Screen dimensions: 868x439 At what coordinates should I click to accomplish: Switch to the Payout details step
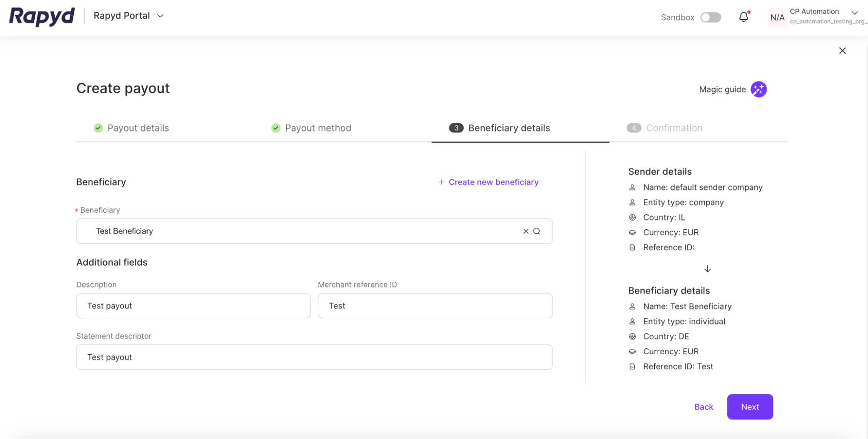[138, 128]
